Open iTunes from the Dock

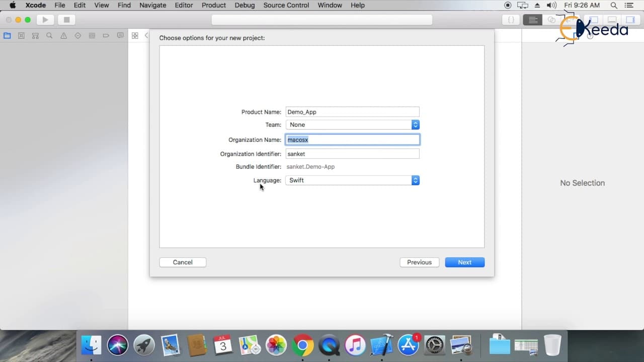[x=355, y=345]
